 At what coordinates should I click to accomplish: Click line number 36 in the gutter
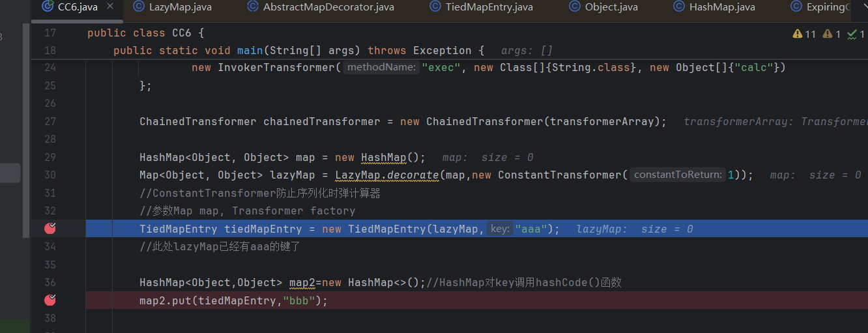pyautogui.click(x=50, y=282)
